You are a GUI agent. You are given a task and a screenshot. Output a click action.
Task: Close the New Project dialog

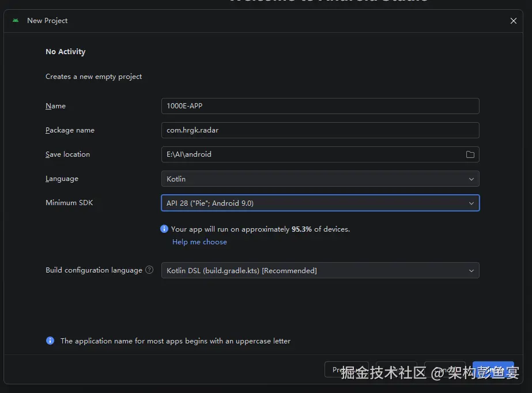coord(514,21)
